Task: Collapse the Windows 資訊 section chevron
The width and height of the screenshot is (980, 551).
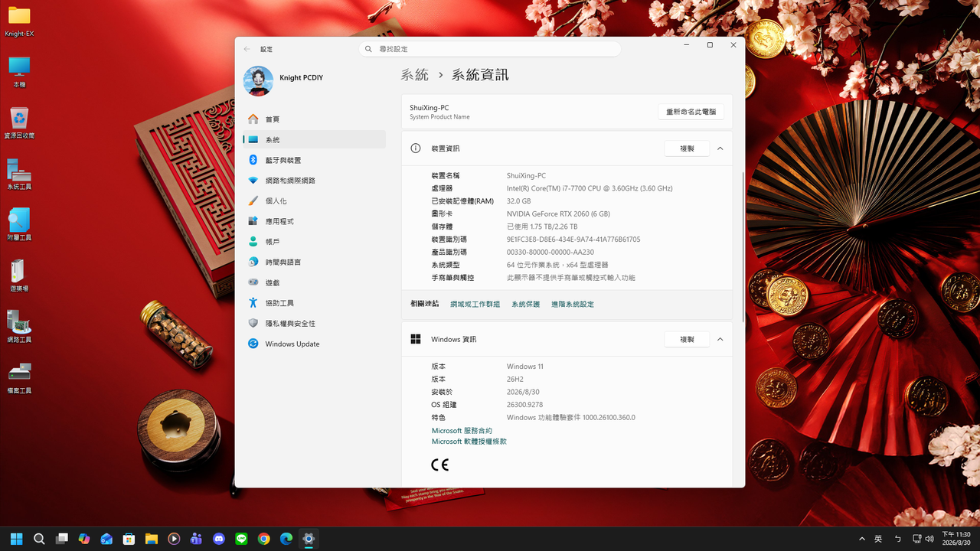Action: pos(720,339)
